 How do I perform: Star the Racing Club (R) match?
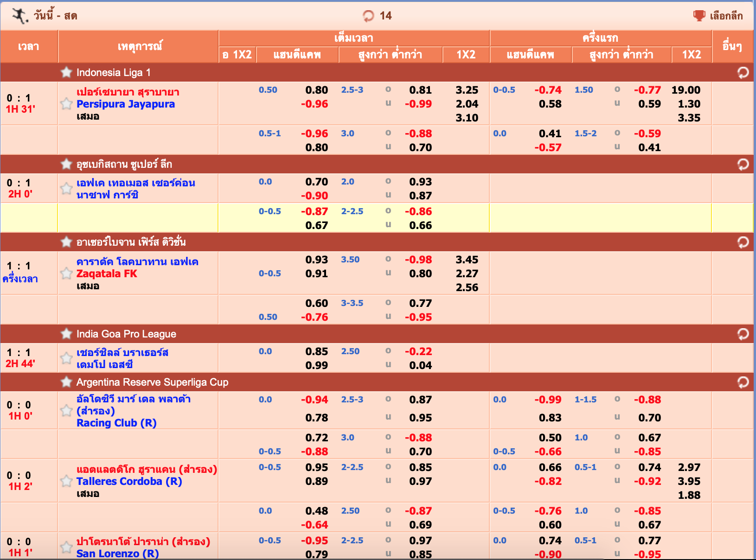click(66, 411)
